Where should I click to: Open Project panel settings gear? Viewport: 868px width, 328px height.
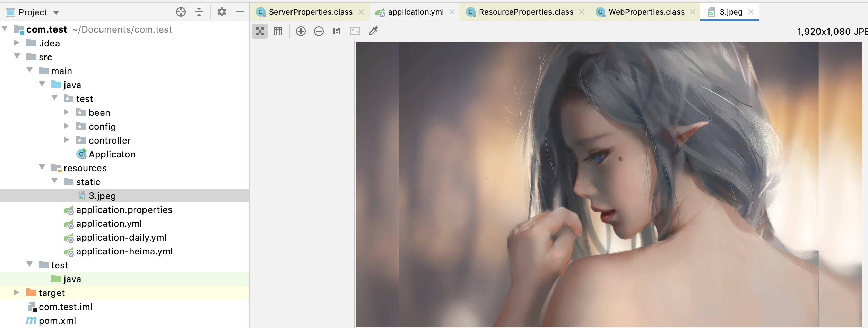[222, 12]
